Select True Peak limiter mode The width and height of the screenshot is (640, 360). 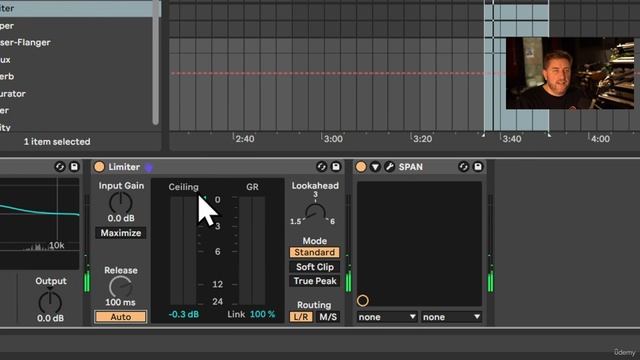[314, 281]
